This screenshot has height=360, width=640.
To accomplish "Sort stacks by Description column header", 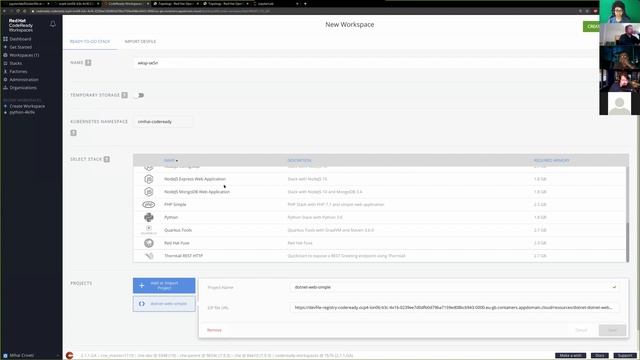I will (299, 160).
